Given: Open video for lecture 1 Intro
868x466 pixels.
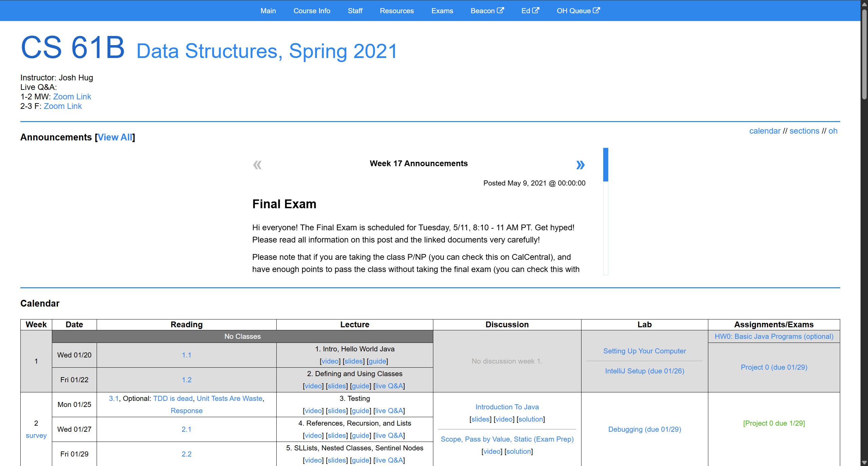Looking at the screenshot, I should [x=330, y=361].
